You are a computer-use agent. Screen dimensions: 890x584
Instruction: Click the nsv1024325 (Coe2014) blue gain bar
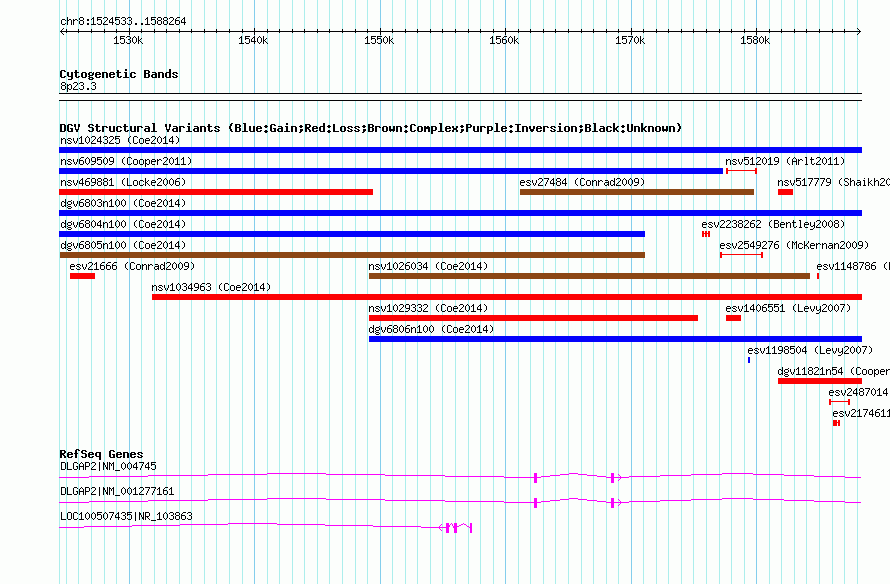pos(460,150)
